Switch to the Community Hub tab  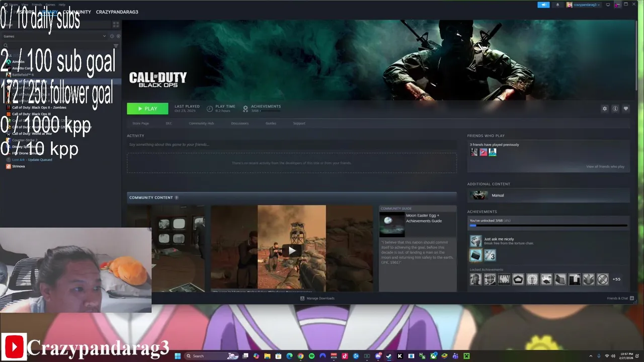click(201, 123)
